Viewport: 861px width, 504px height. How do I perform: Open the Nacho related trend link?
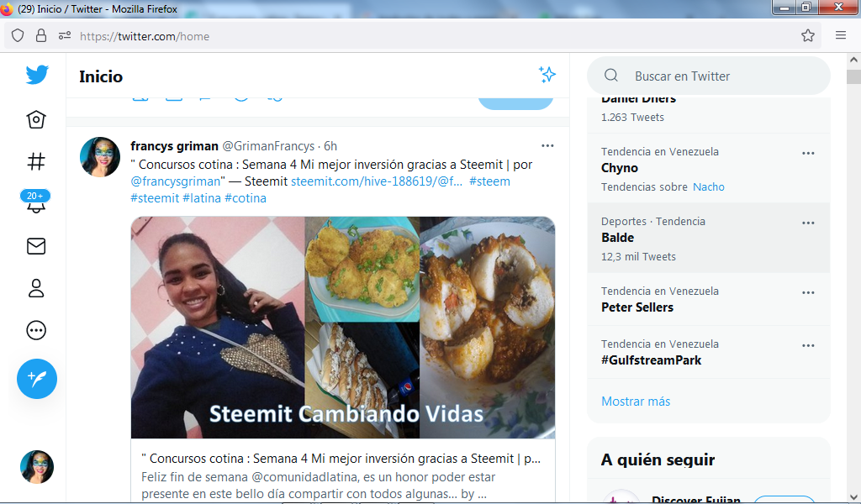[x=708, y=187]
